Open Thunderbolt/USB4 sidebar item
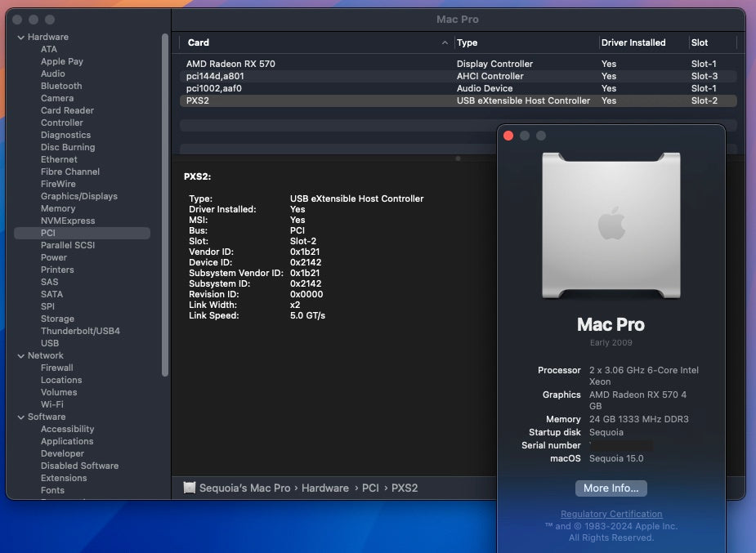Viewport: 756px width, 553px height. [80, 331]
